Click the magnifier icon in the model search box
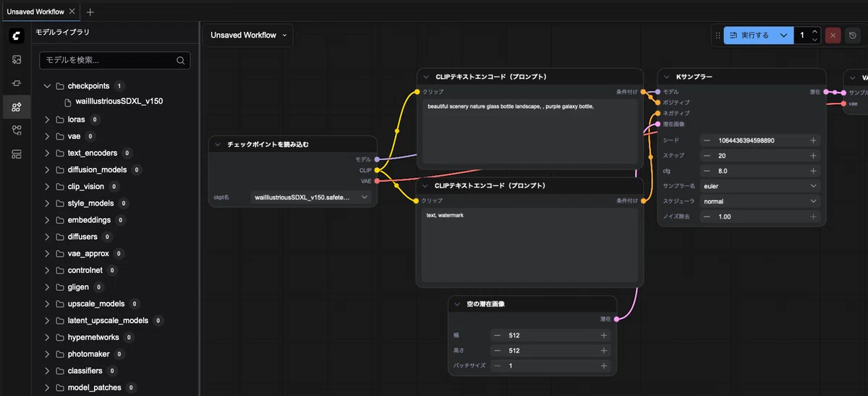Screen dimensions: 868x396 tap(180, 60)
